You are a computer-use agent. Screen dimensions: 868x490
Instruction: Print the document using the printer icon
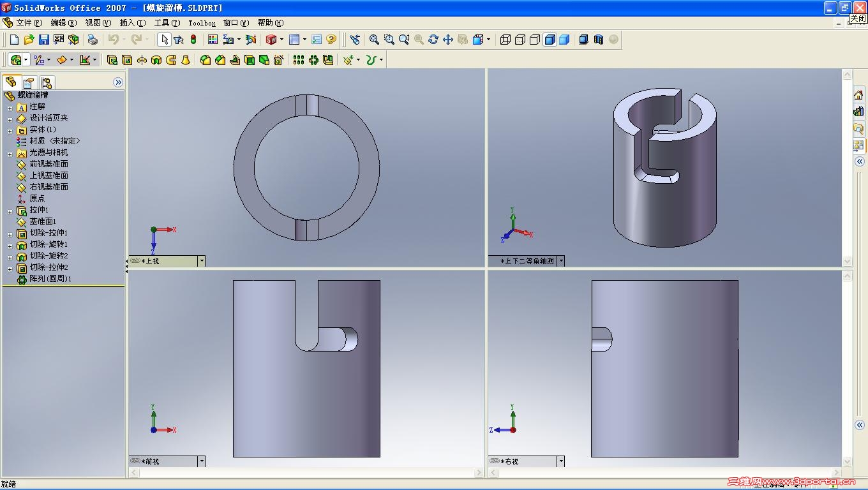pos(93,40)
